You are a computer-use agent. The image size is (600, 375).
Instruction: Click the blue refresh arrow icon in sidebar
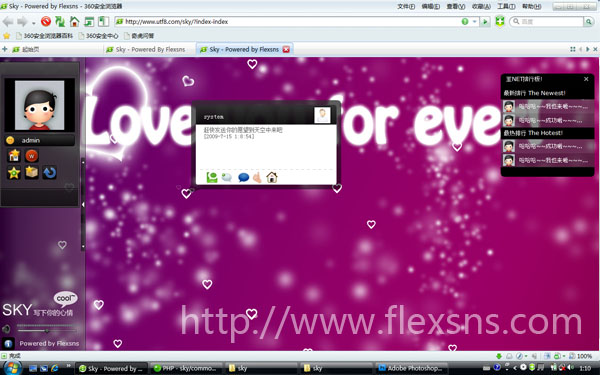point(49,173)
